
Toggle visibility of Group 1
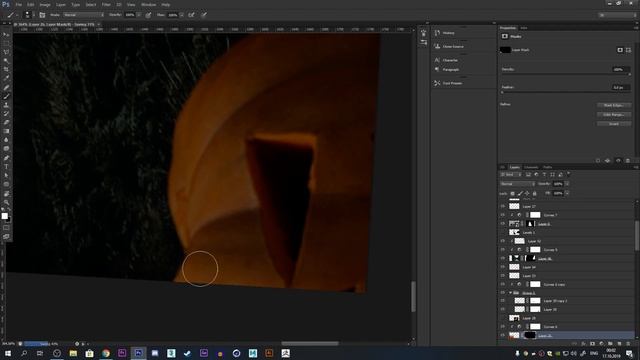pyautogui.click(x=503, y=293)
